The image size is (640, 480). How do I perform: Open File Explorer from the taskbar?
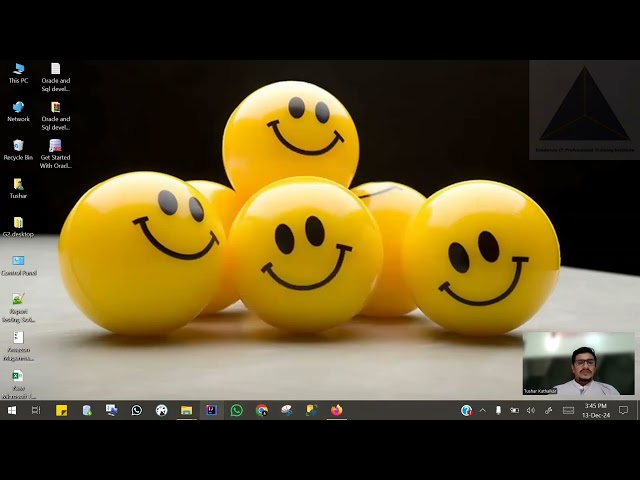click(x=186, y=410)
